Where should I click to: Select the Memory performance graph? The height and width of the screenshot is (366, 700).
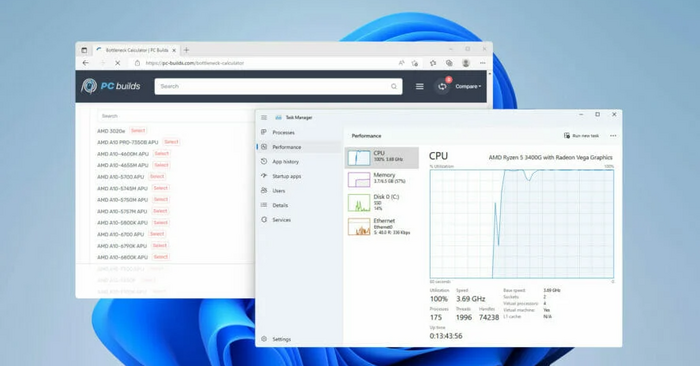coord(382,179)
